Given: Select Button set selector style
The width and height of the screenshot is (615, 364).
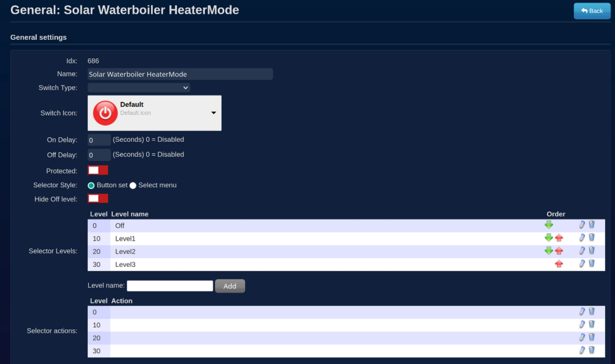Looking at the screenshot, I should click(x=91, y=186).
